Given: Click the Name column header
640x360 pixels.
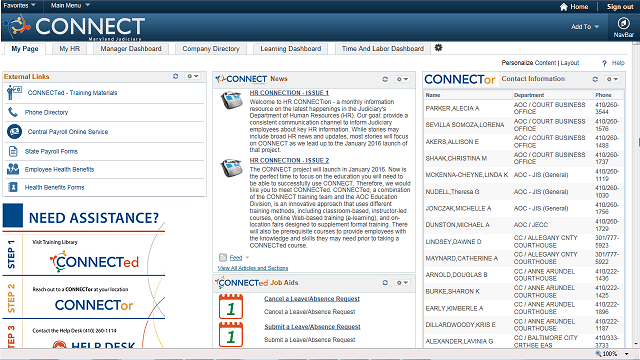Looking at the screenshot, I should coord(433,95).
